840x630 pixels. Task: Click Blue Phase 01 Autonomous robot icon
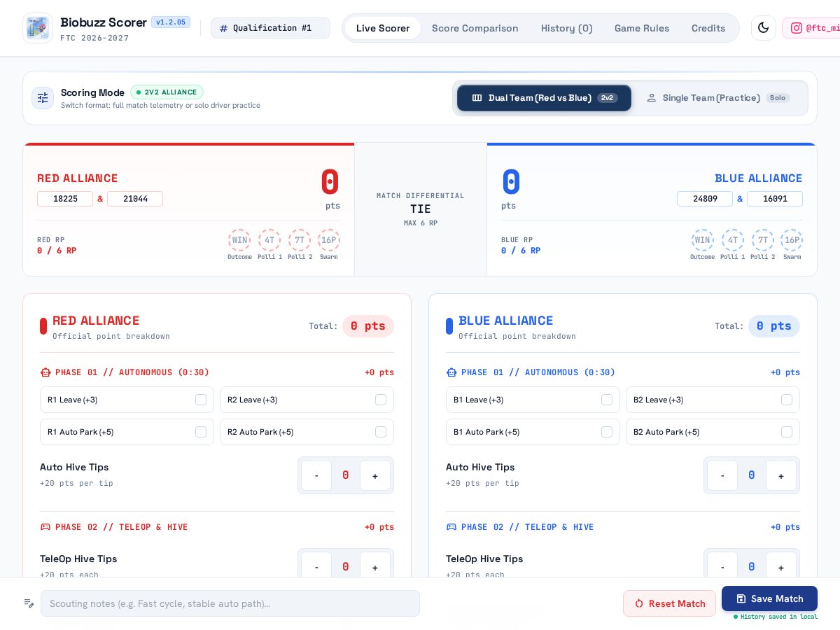[451, 372]
